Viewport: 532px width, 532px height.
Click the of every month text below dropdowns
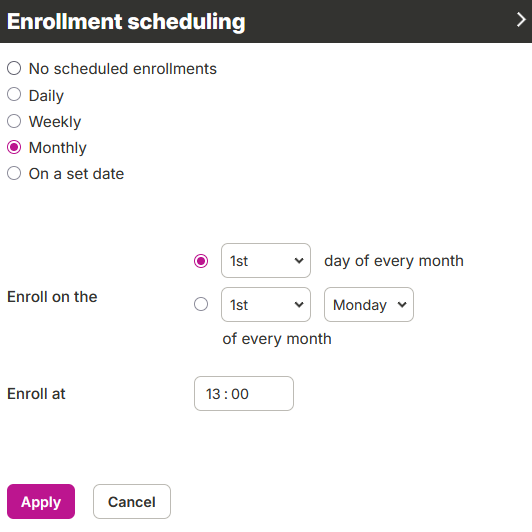click(277, 339)
